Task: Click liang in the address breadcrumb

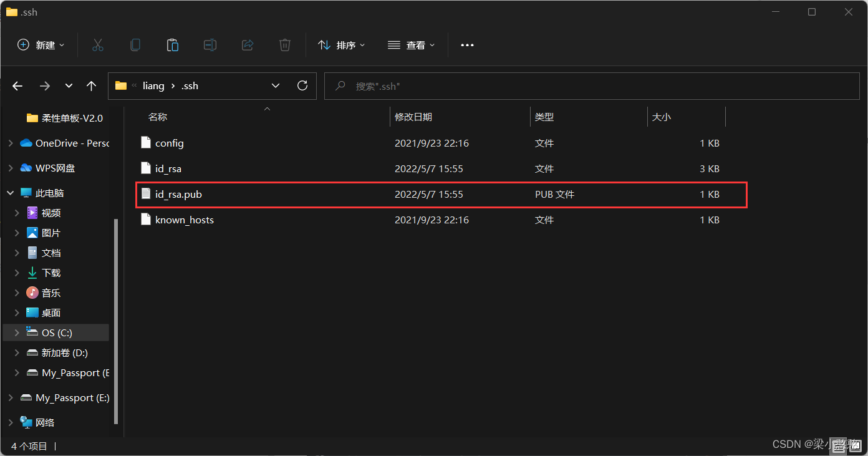Action: 153,85
